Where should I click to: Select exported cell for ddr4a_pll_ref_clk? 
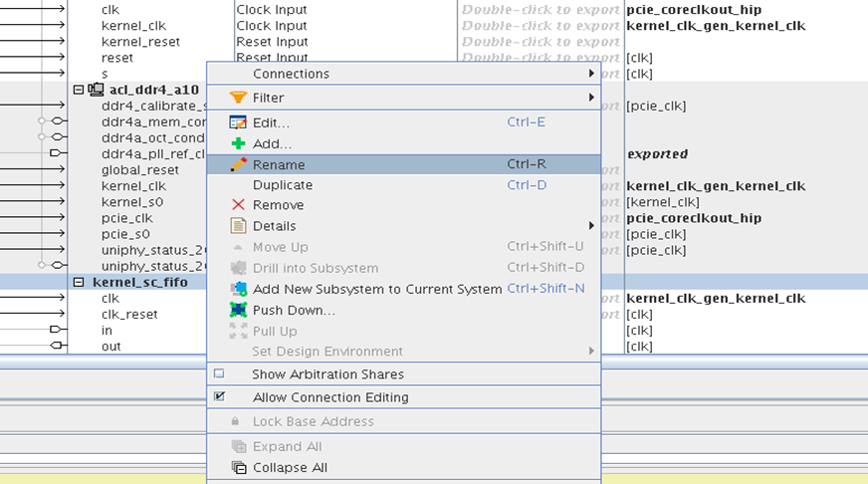657,154
